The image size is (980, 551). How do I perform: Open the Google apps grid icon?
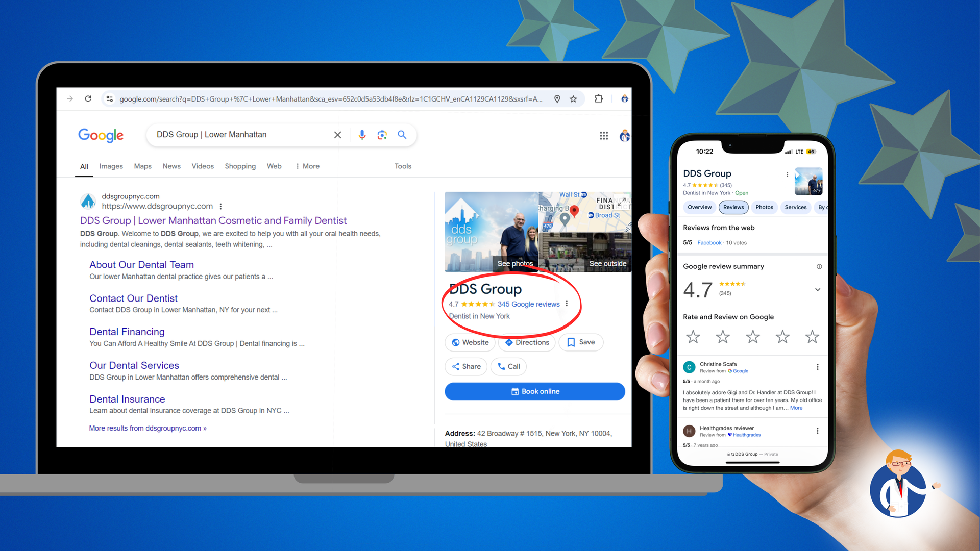pyautogui.click(x=604, y=136)
